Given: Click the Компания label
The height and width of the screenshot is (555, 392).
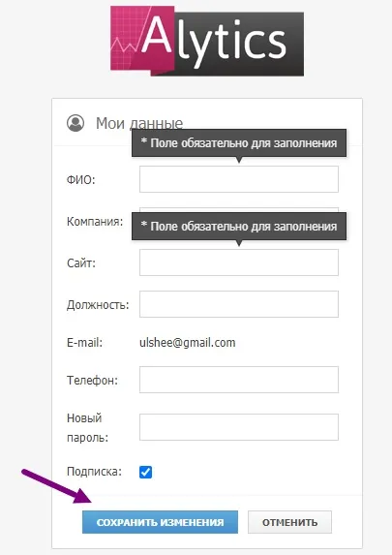Looking at the screenshot, I should click(95, 222).
